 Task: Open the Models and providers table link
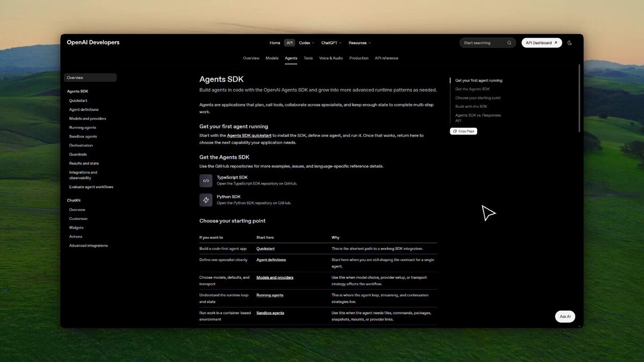275,277
